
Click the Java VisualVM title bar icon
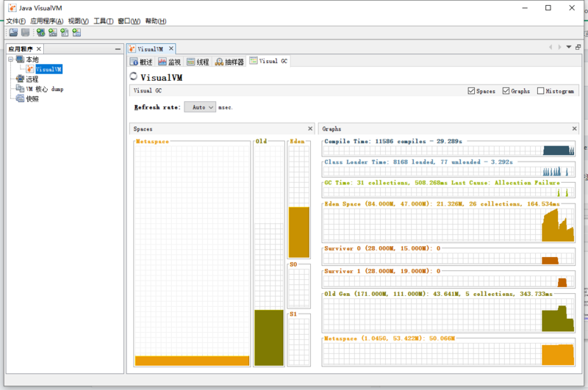[12, 8]
